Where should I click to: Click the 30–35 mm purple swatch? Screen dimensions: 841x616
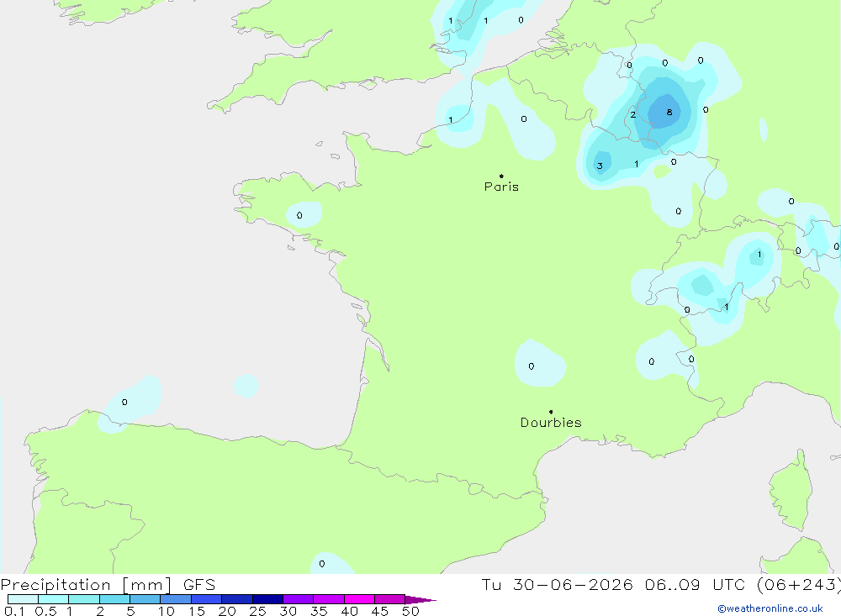pos(299,599)
